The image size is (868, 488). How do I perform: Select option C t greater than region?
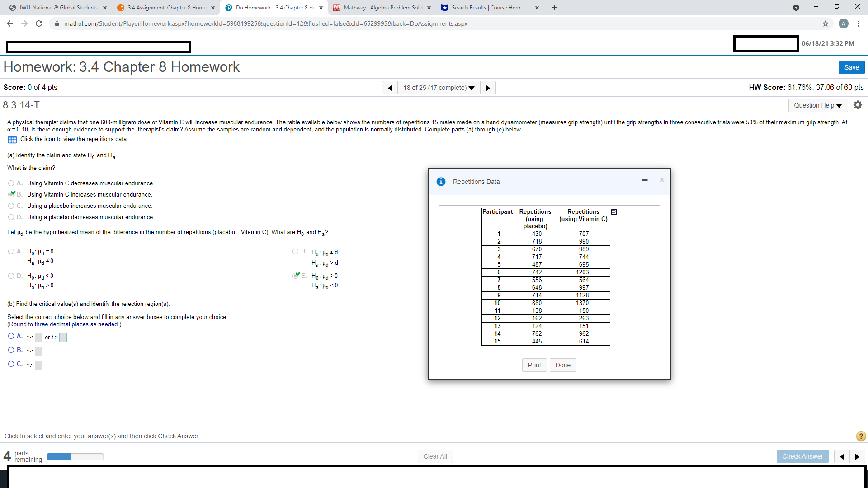[x=11, y=364]
